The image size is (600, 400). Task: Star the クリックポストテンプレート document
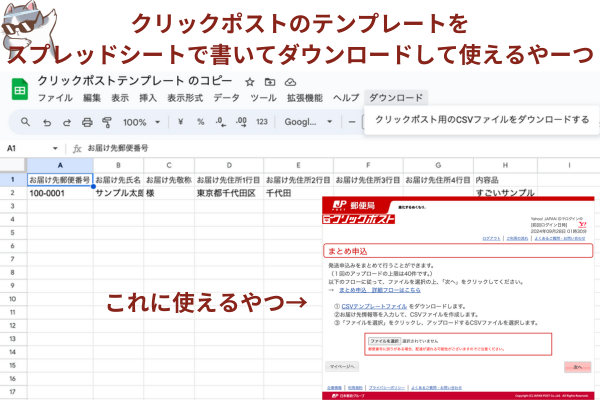249,82
